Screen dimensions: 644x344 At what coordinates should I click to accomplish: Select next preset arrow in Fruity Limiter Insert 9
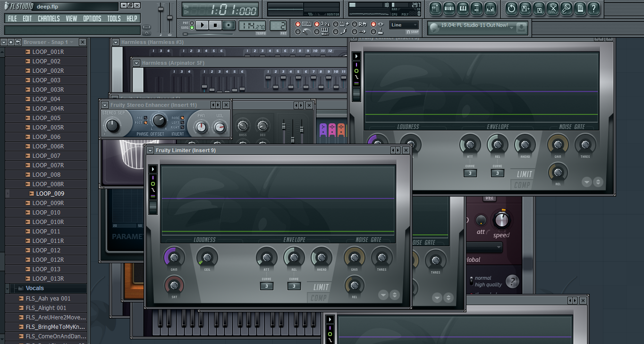[x=398, y=150]
